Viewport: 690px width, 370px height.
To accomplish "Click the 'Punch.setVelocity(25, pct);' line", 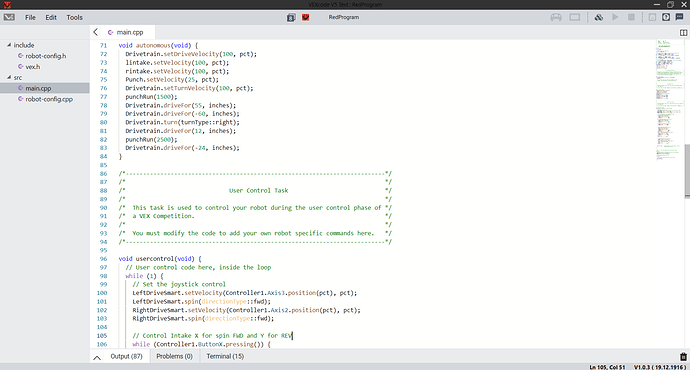I will 172,80.
